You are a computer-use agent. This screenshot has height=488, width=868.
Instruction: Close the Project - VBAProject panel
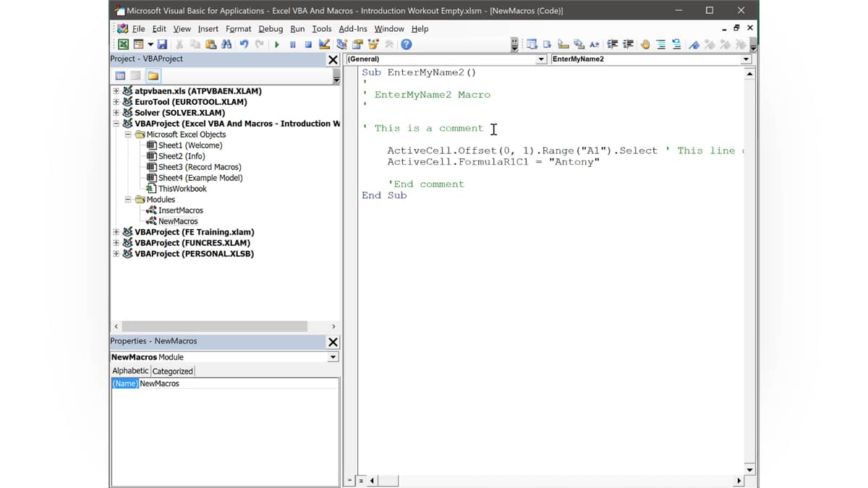tap(333, 60)
